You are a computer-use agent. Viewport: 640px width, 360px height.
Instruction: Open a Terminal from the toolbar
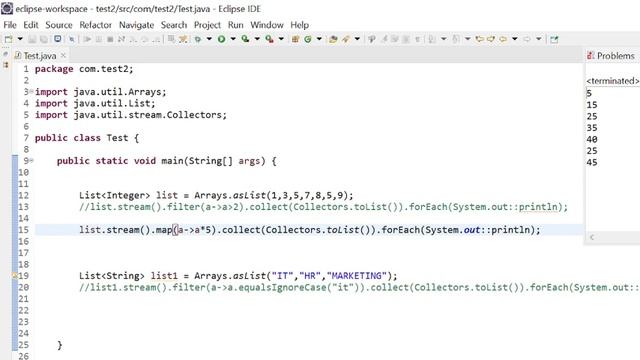(58, 39)
